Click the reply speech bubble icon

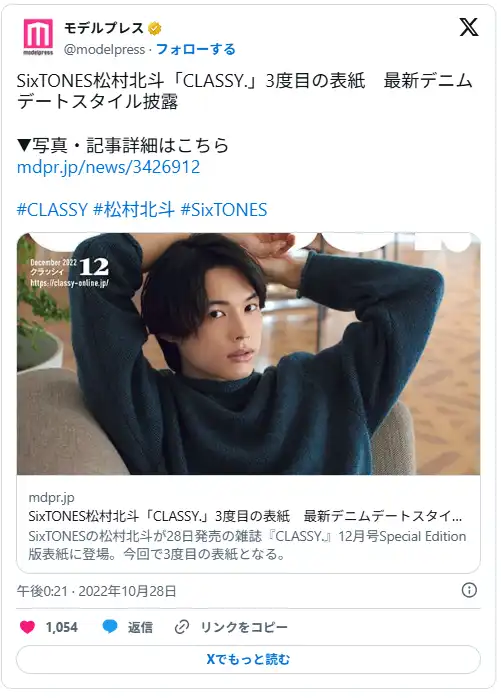pyautogui.click(x=110, y=626)
